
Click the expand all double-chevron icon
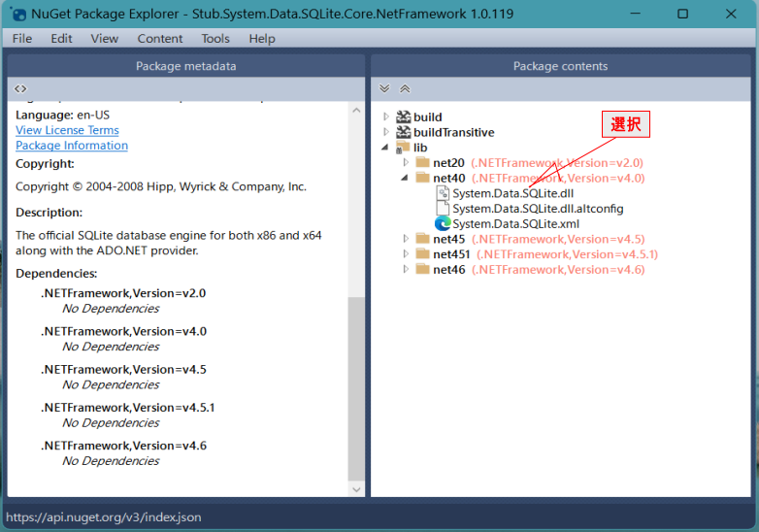pyautogui.click(x=384, y=88)
